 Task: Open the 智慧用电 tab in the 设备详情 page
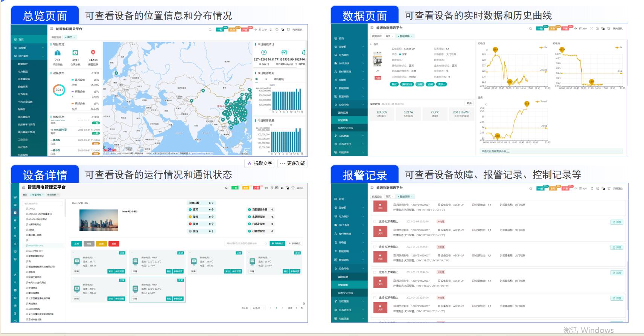(37, 195)
